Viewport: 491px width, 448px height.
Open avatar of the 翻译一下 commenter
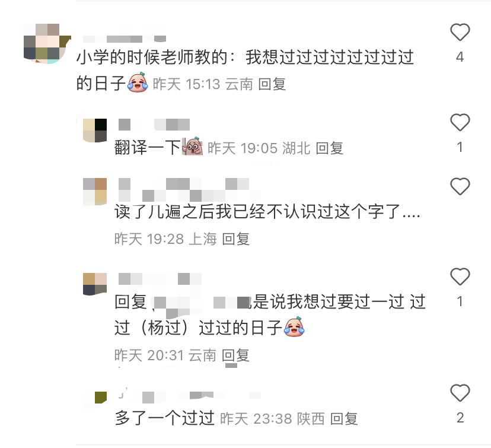coord(95,131)
